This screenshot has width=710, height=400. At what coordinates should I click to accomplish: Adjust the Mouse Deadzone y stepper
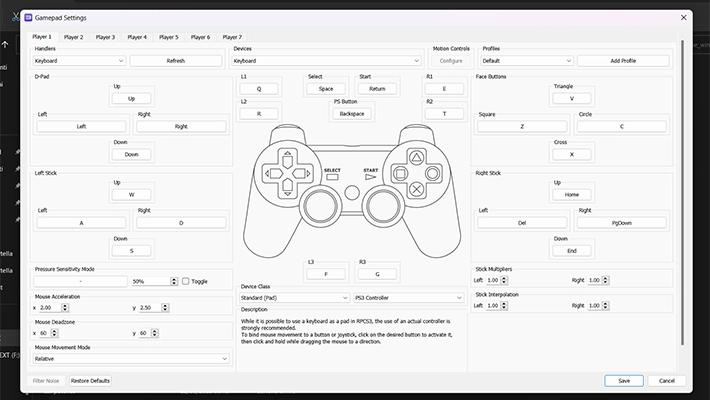pyautogui.click(x=155, y=333)
